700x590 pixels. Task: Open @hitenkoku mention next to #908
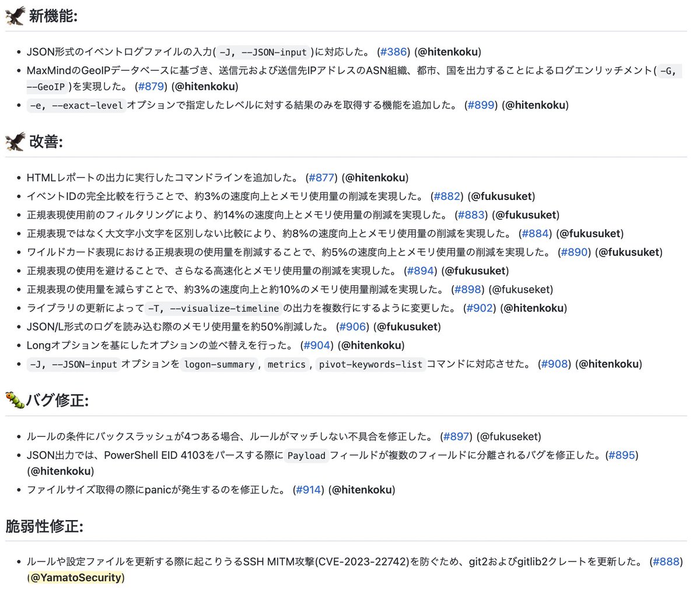point(609,364)
